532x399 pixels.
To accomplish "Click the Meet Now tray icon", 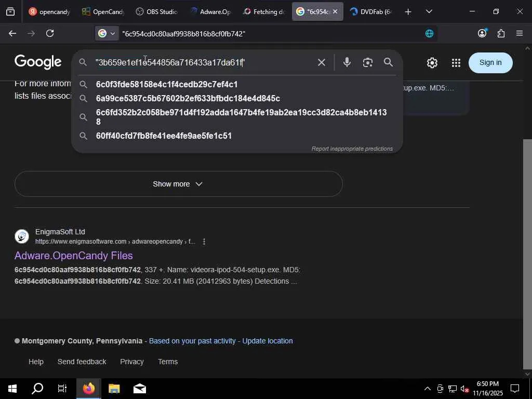I will 440,389.
